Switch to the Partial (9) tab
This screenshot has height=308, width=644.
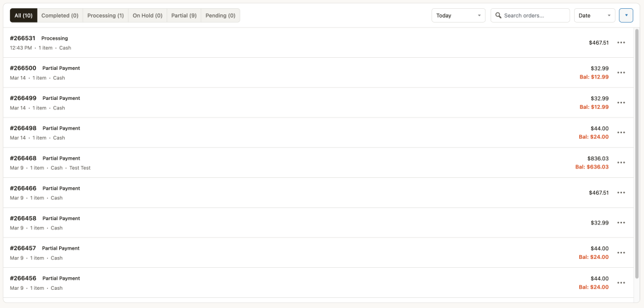point(184,16)
